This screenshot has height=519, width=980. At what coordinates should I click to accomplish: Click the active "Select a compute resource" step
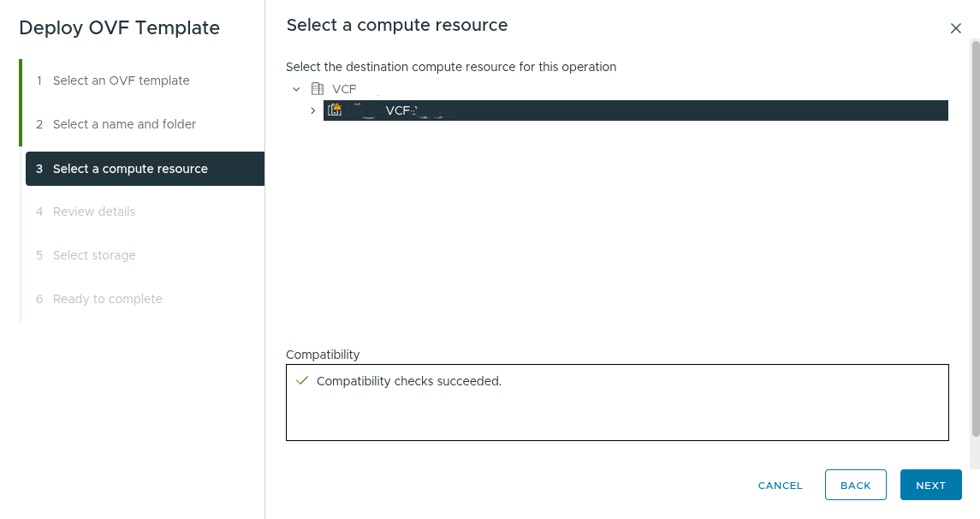click(130, 169)
